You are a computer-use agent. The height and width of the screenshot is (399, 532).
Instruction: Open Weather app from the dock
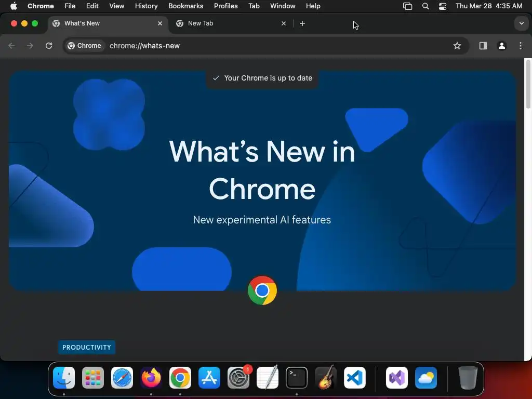426,378
